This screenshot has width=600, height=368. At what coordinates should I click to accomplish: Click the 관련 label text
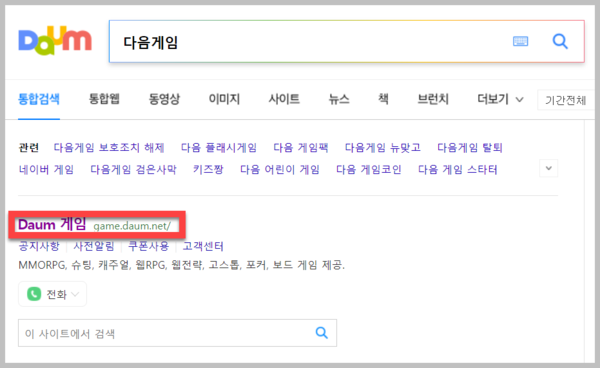click(x=29, y=148)
